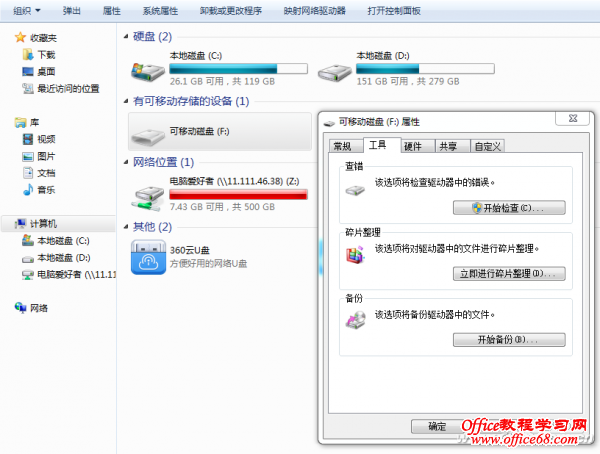
Task: Click the 开始备份(B)... button
Action: point(509,340)
